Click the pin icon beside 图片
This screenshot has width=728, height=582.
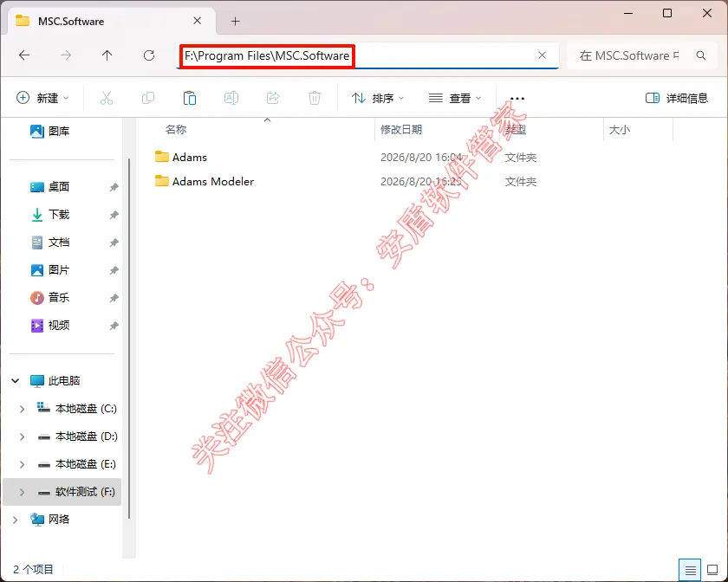point(114,270)
